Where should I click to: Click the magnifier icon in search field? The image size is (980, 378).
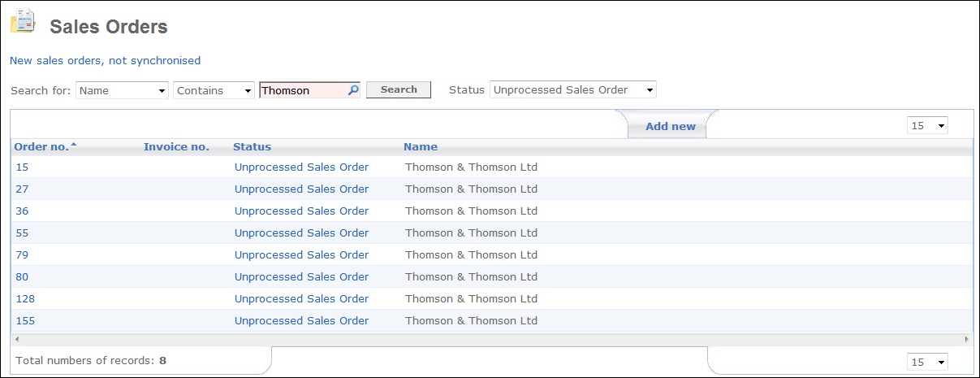click(353, 90)
